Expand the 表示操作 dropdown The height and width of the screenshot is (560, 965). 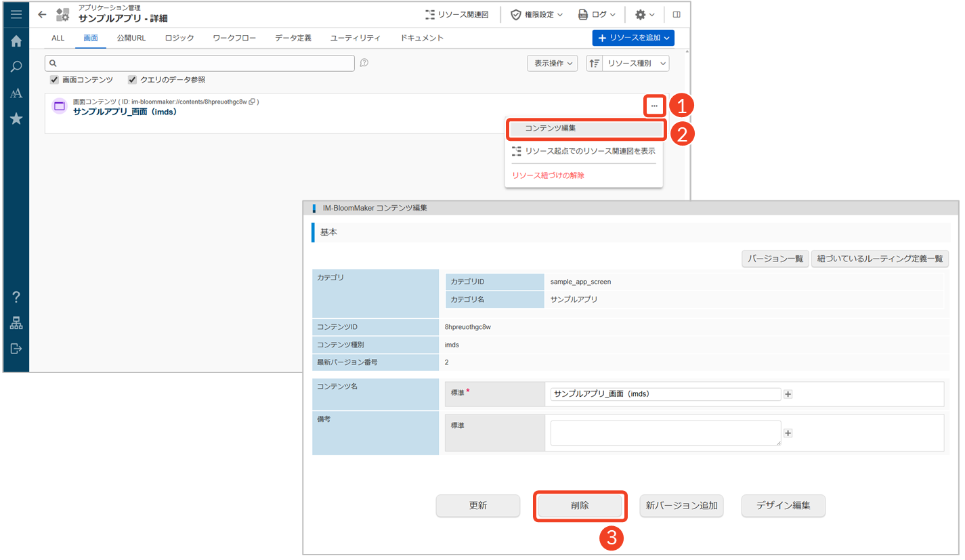552,64
